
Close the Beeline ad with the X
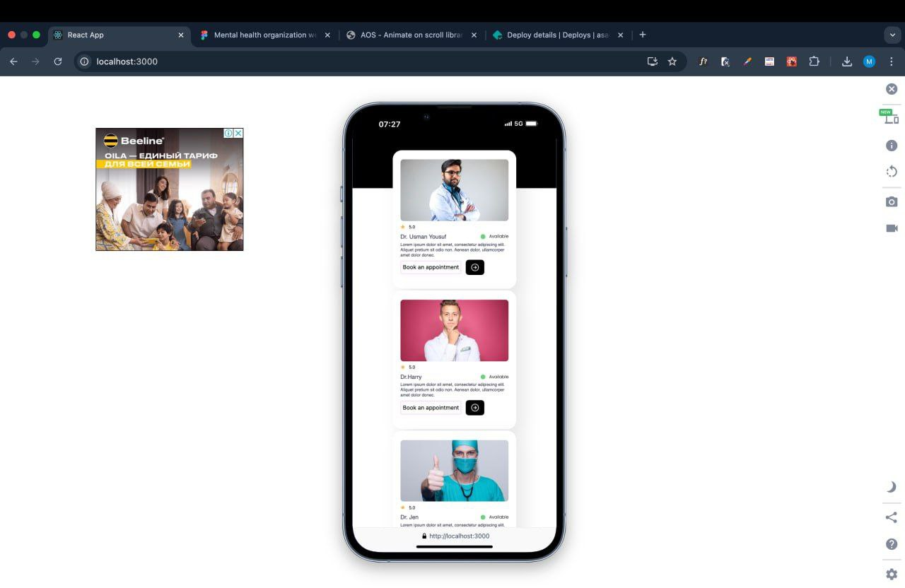point(238,133)
